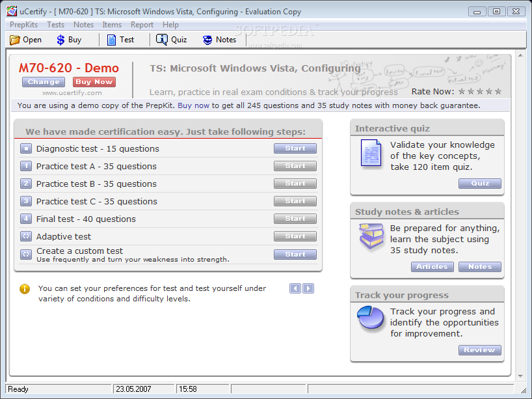Screen dimensions: 532x399
Task: Start the Adaptive test
Action: click(x=295, y=236)
